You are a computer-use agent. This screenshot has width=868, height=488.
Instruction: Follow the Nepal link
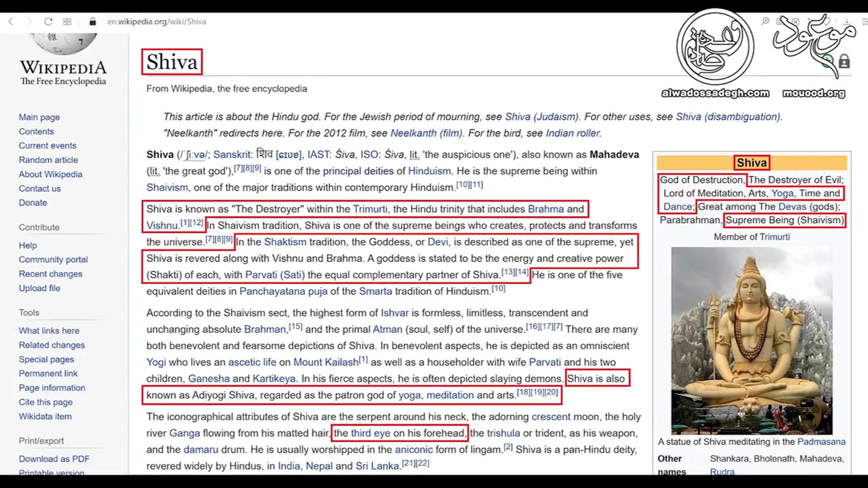[319, 466]
